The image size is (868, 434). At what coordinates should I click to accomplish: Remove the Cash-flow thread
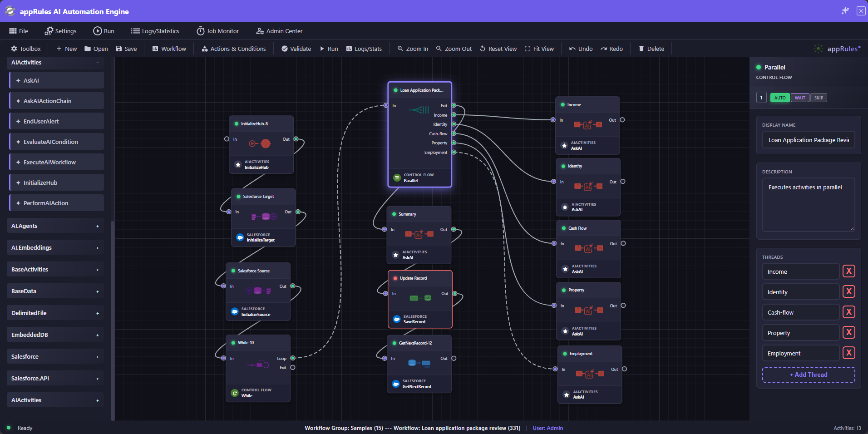[x=849, y=312]
